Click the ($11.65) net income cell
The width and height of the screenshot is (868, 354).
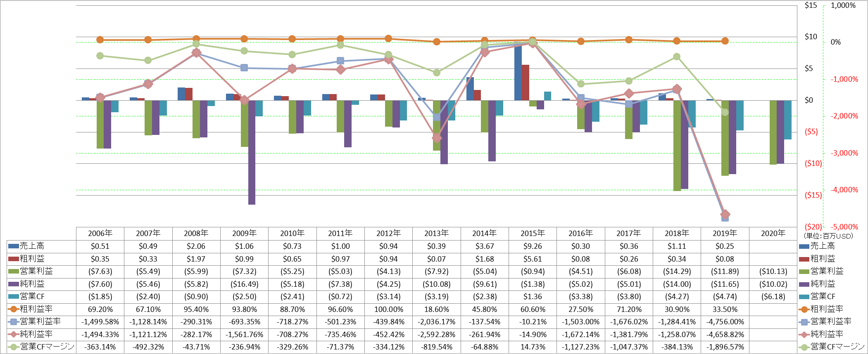click(x=725, y=284)
